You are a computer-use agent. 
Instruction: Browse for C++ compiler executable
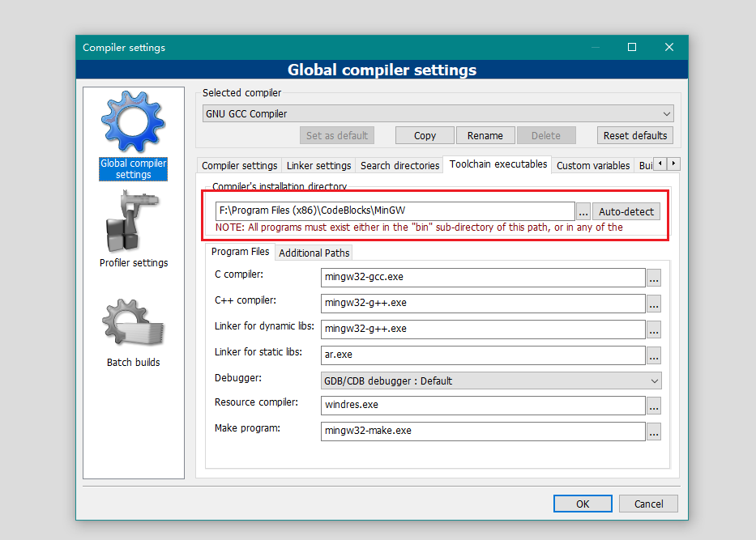tap(654, 304)
